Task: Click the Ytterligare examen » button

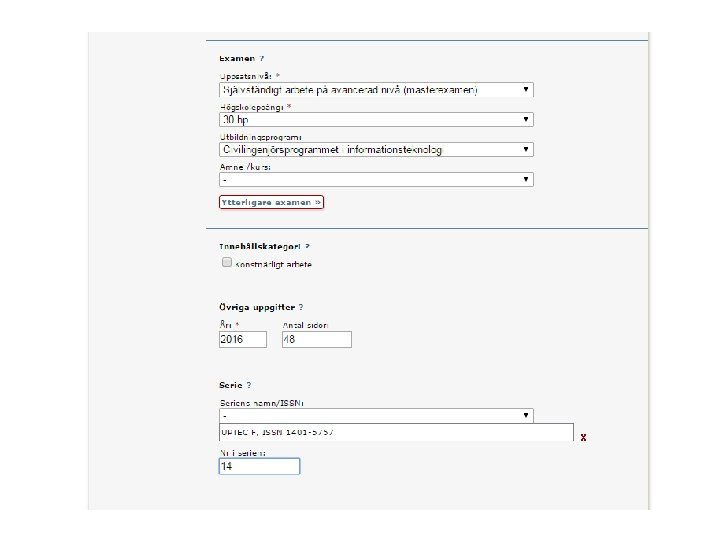Action: [x=272, y=202]
